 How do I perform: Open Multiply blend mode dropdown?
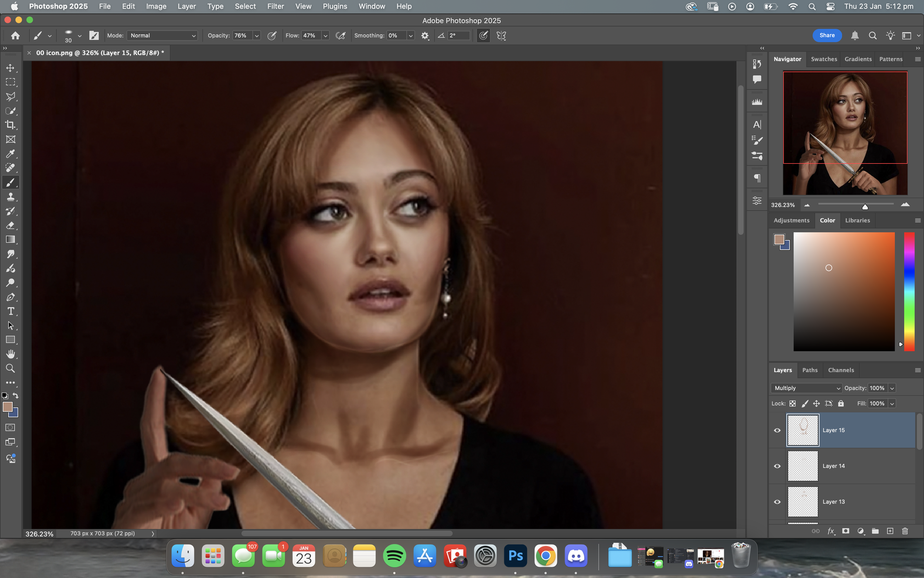click(806, 388)
